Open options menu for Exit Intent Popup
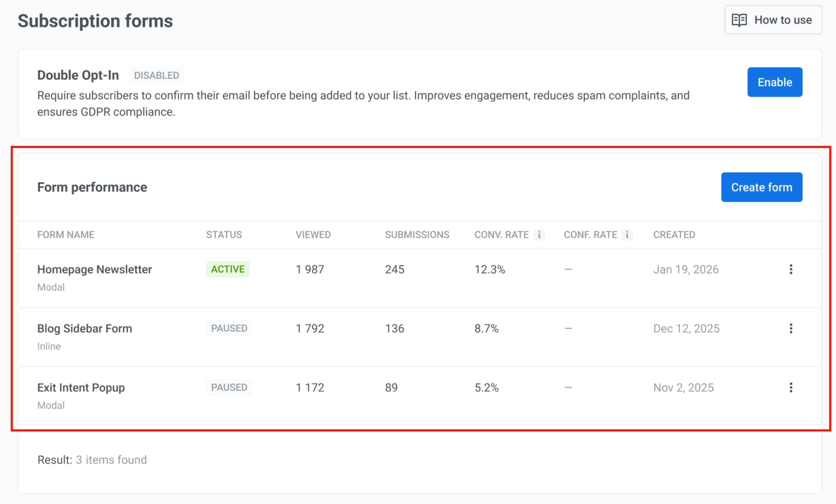Screen dimensions: 836x504 (791, 387)
